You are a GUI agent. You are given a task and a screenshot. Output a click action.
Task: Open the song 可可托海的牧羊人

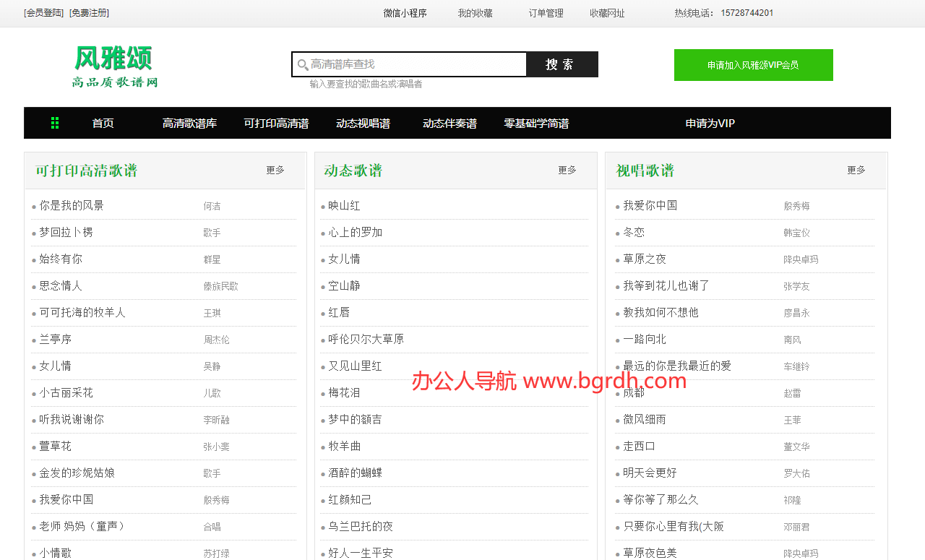tap(82, 313)
